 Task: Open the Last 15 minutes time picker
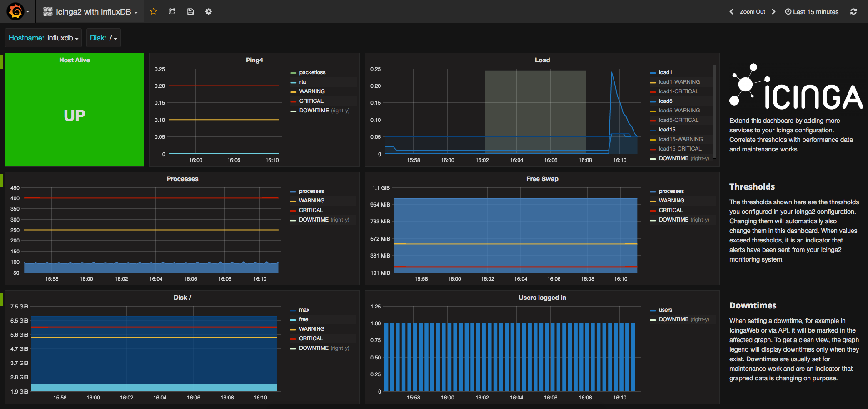pos(812,12)
